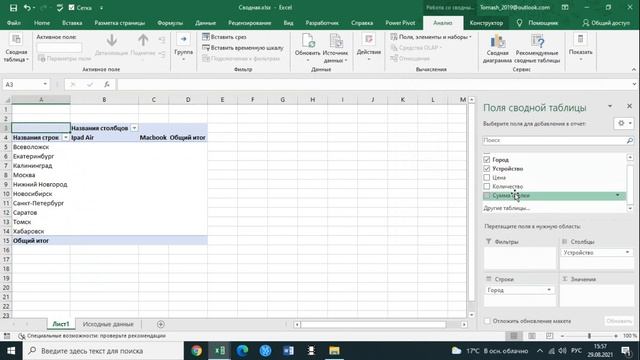640x360 pixels.
Task: Click the formula bar input
Action: [x=373, y=84]
